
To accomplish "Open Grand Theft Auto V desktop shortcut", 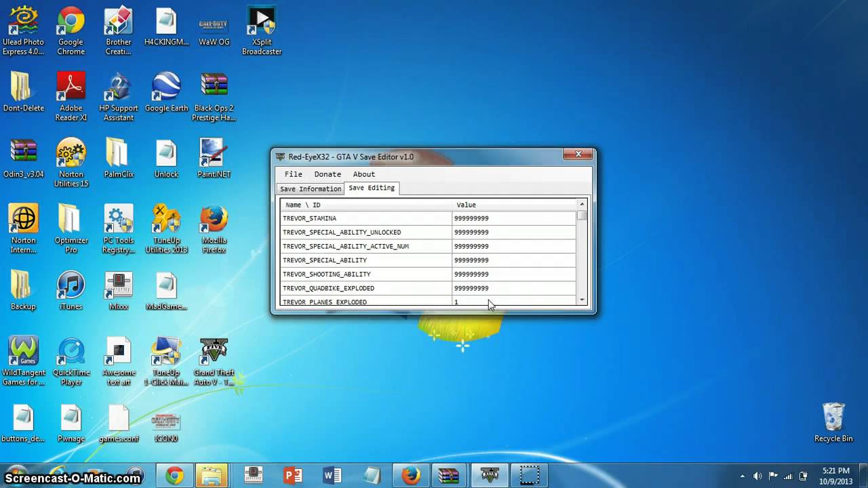I will 214,361.
